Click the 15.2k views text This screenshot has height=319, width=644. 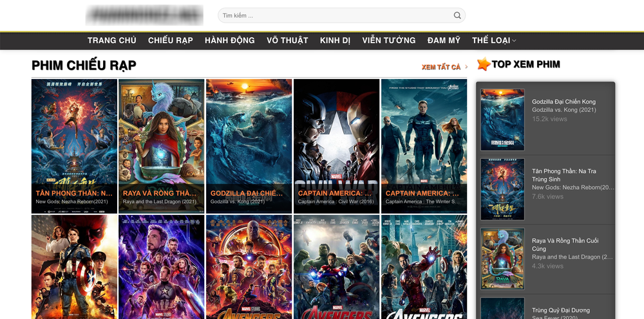(549, 119)
